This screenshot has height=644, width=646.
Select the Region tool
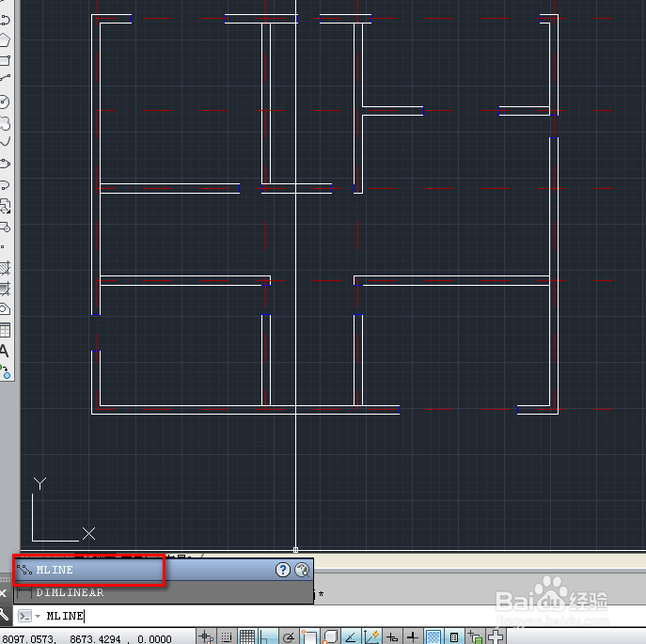(5, 309)
